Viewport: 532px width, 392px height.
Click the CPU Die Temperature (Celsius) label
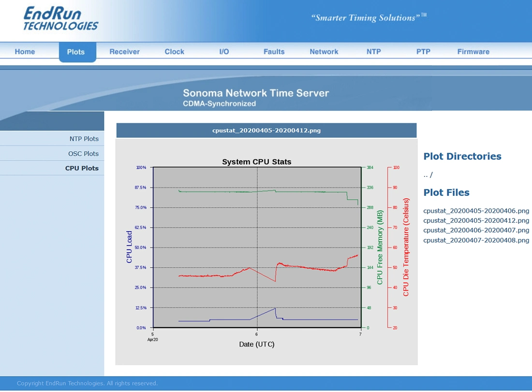pos(406,247)
